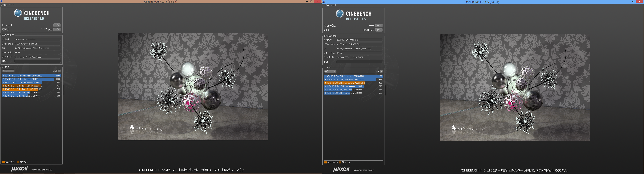
Task: Expand 詳細 details arrow in the right window
Action: (381, 71)
